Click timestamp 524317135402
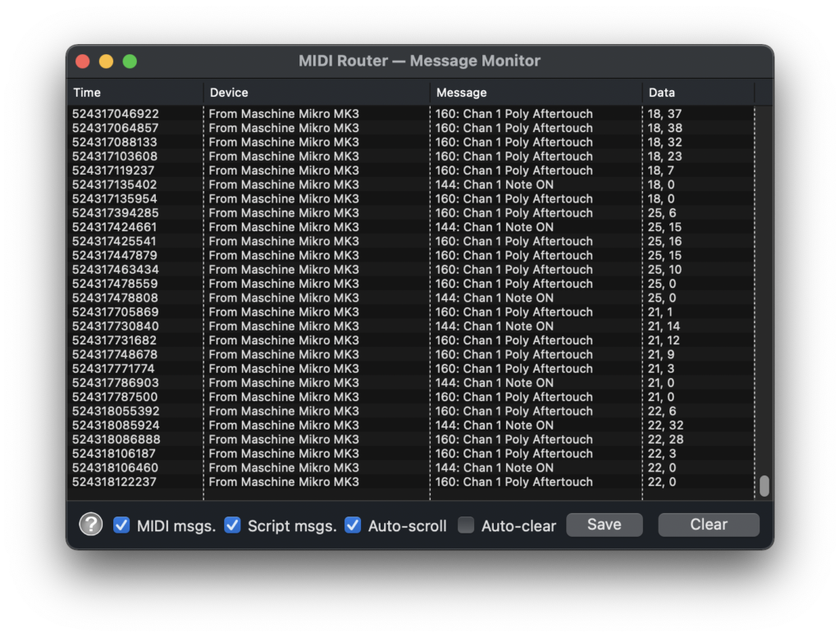840x637 pixels. [115, 184]
